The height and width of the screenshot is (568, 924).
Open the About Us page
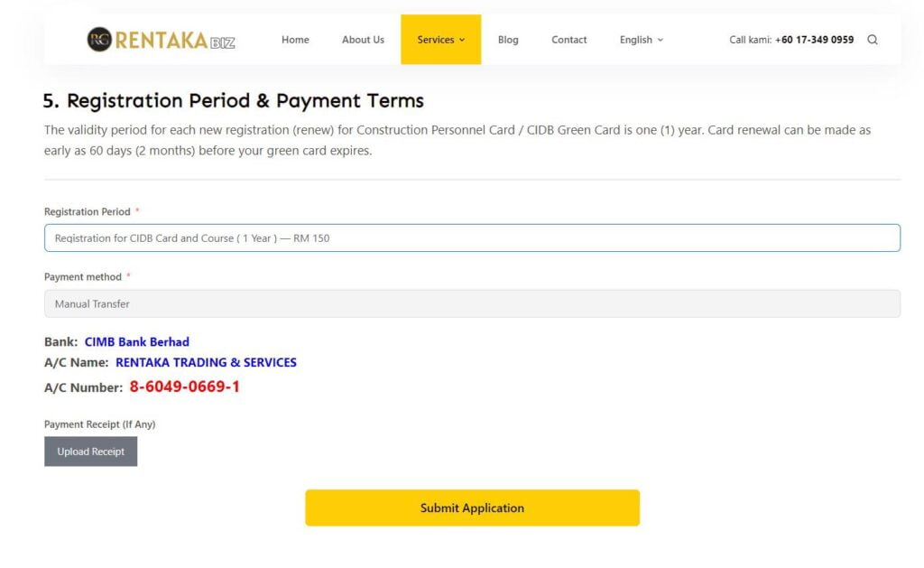click(363, 40)
